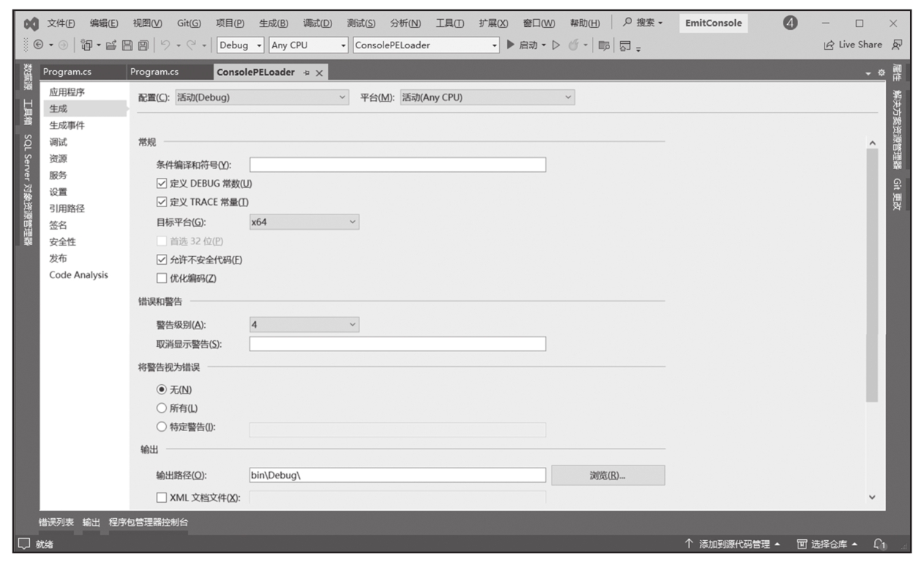Screen dimensions: 924x562
Task: Click the Find in Files folder icon
Action: point(604,45)
